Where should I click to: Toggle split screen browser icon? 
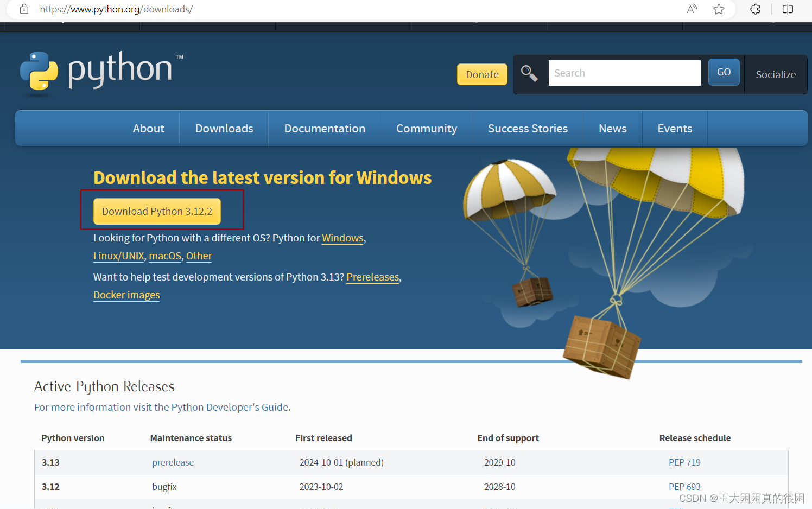pyautogui.click(x=788, y=9)
